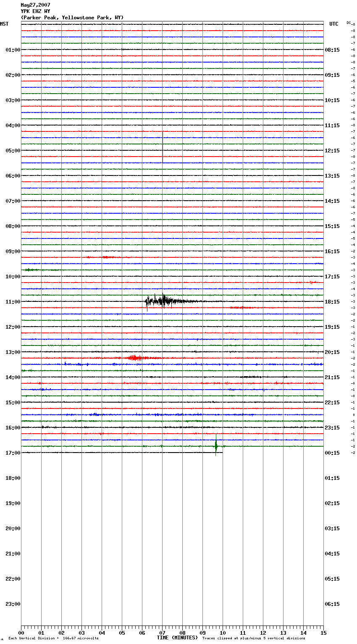Click the 10:15 UTC time label

point(332,100)
